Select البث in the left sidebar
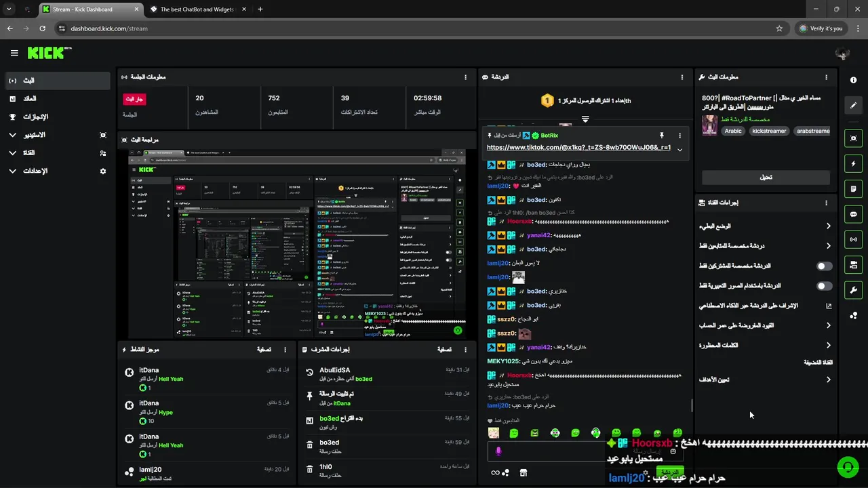868x488 pixels. point(57,81)
